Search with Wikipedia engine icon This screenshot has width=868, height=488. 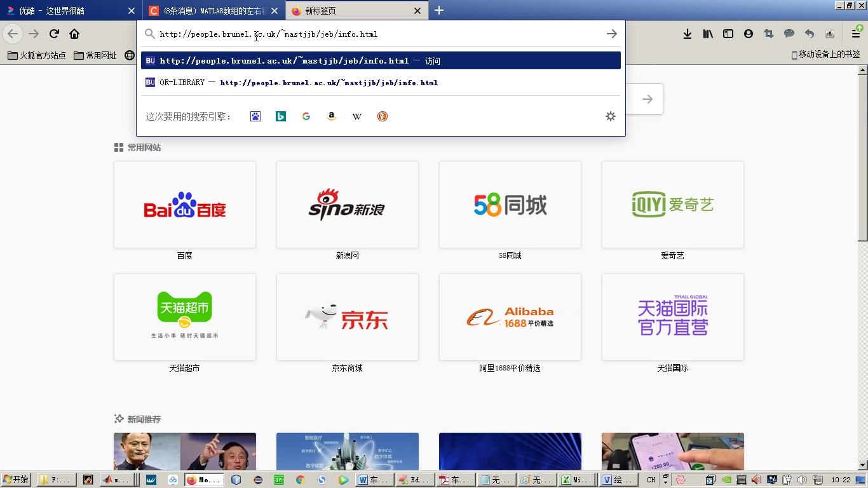pos(357,116)
